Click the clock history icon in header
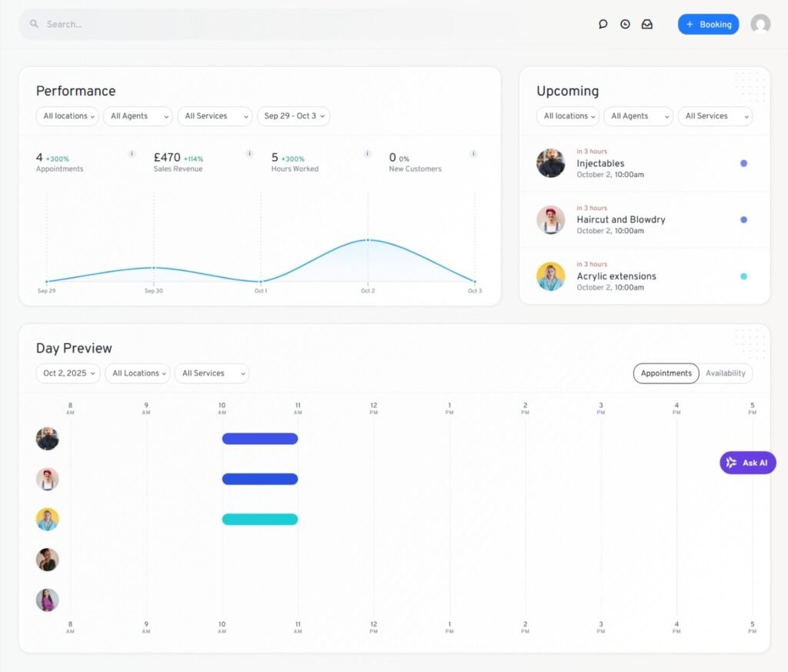Screen dimensions: 788x672 (x=625, y=24)
